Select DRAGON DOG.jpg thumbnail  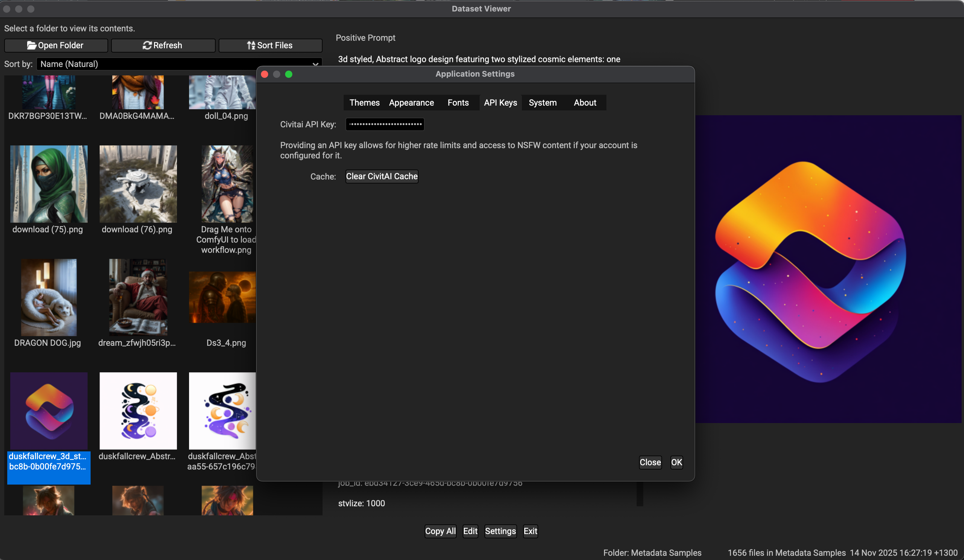(x=49, y=297)
